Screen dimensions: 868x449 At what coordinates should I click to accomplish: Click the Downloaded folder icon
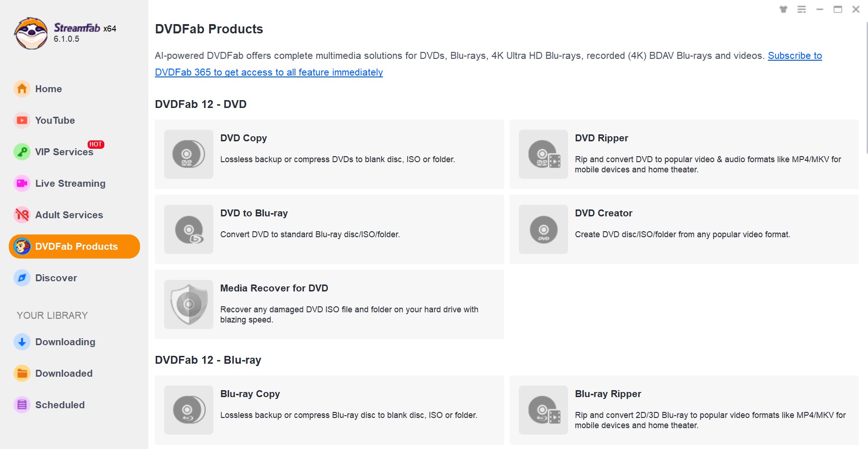[22, 373]
